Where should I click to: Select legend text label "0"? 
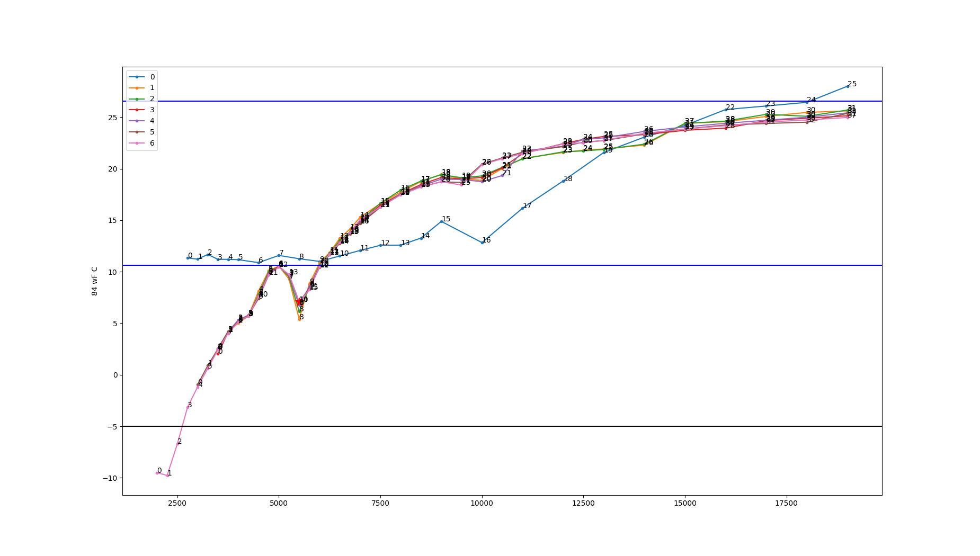click(x=153, y=77)
